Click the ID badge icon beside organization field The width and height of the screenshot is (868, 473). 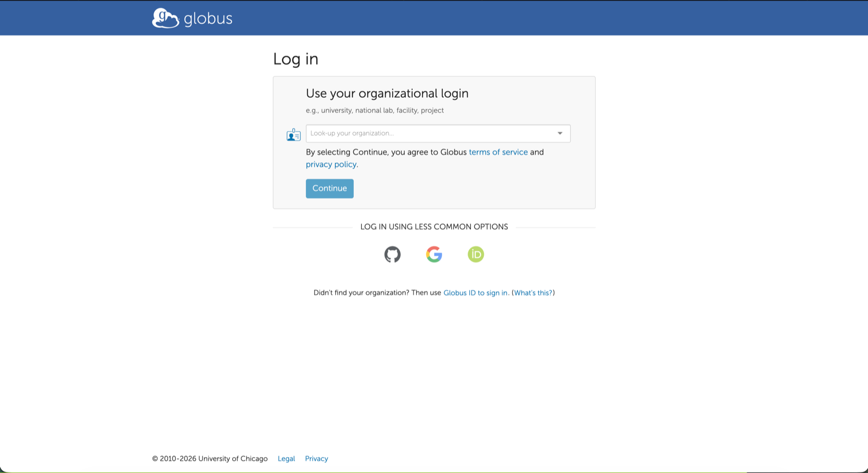pos(293,135)
